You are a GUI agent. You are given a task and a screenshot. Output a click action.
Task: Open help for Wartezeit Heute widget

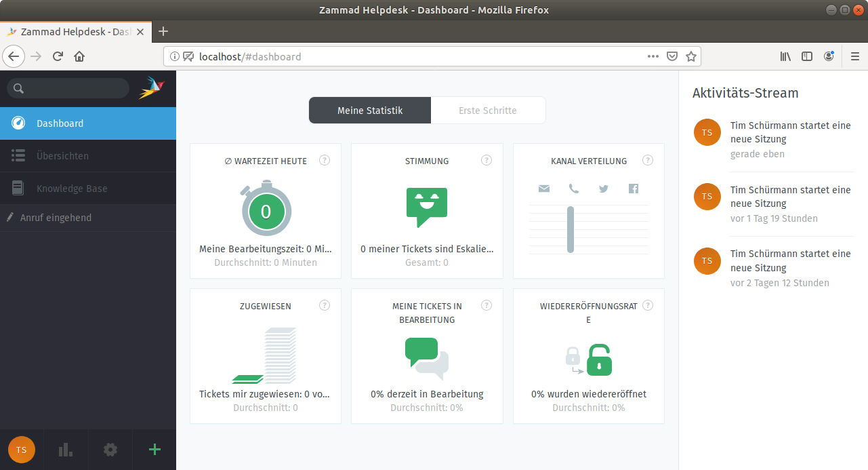pos(325,161)
